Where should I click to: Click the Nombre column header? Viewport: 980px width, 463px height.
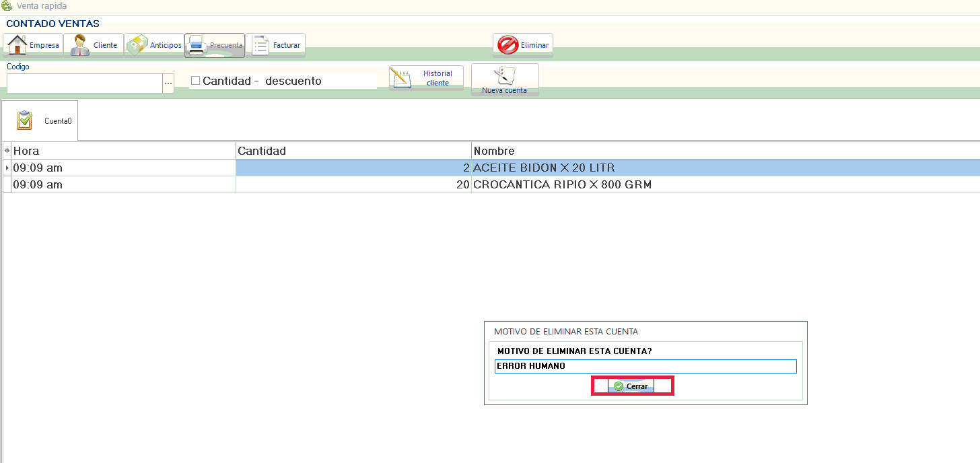[x=725, y=151]
